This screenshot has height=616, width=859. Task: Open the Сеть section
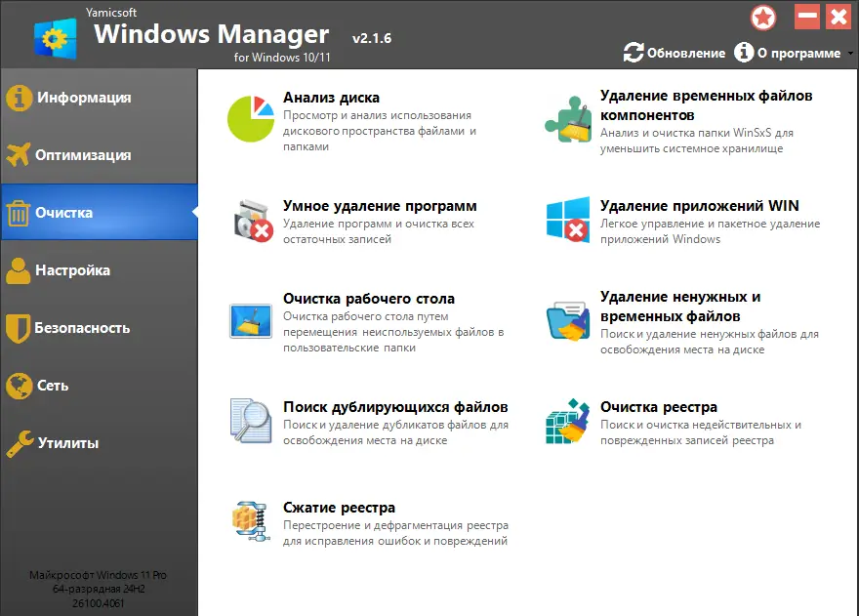coord(100,386)
